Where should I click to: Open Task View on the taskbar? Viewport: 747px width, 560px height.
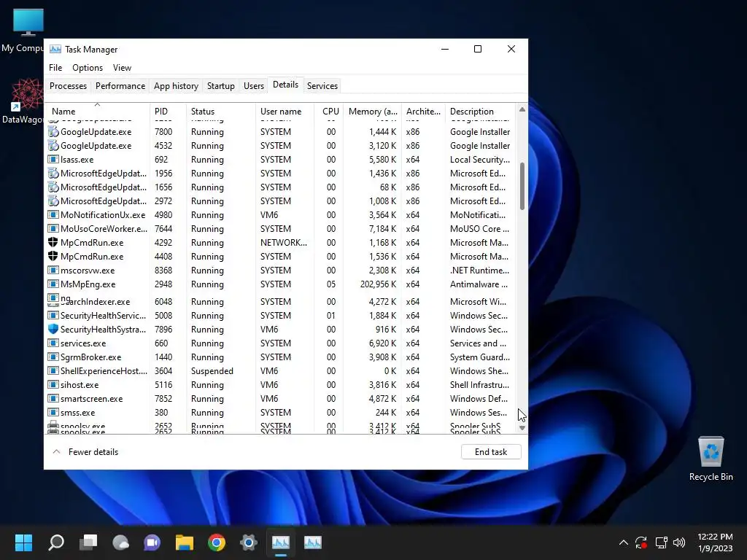click(x=88, y=542)
